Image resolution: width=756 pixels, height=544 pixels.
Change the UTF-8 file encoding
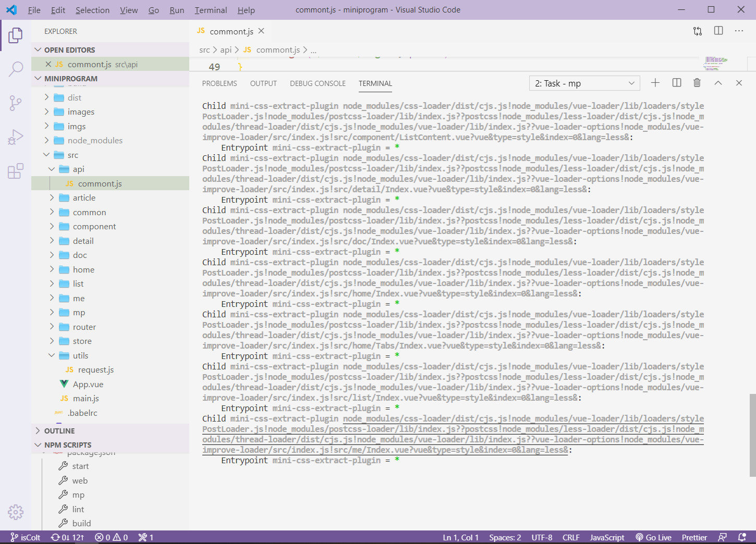(x=542, y=537)
